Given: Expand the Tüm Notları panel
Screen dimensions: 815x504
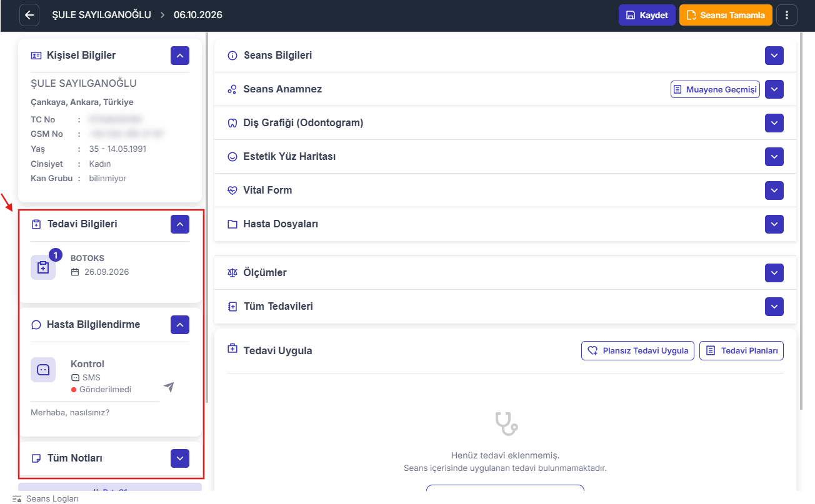Looking at the screenshot, I should tap(180, 458).
